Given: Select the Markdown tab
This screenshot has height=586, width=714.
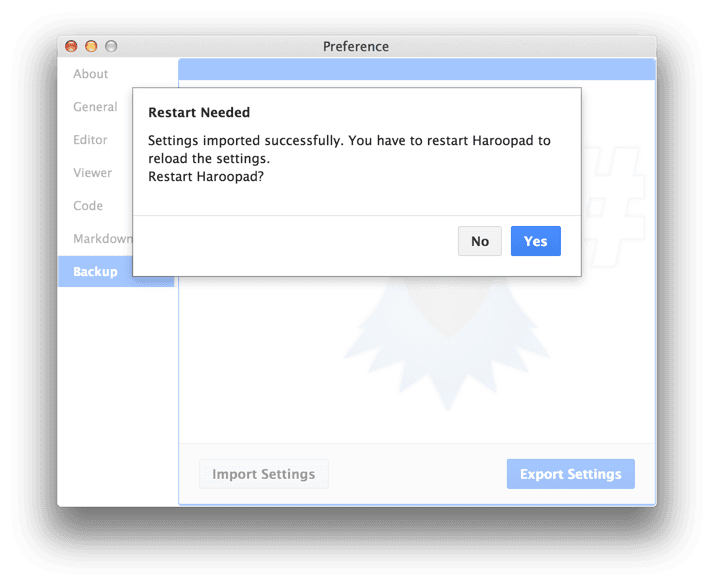Looking at the screenshot, I should point(102,239).
